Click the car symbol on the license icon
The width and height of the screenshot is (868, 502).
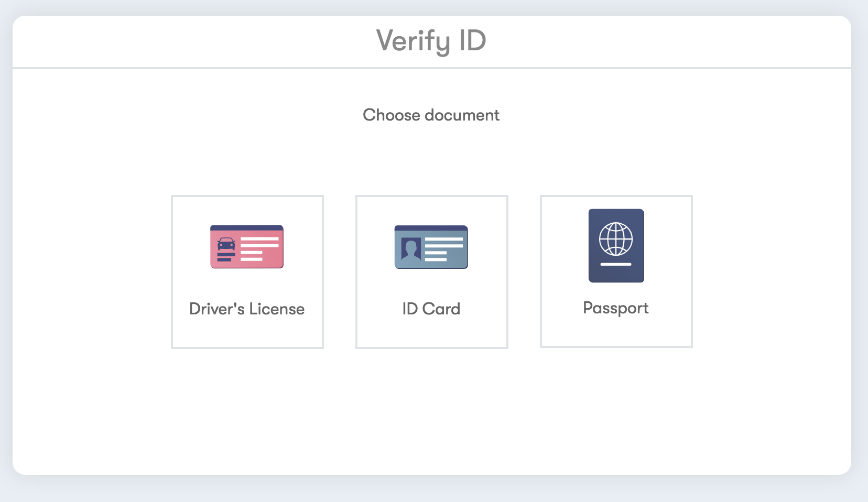click(x=226, y=244)
